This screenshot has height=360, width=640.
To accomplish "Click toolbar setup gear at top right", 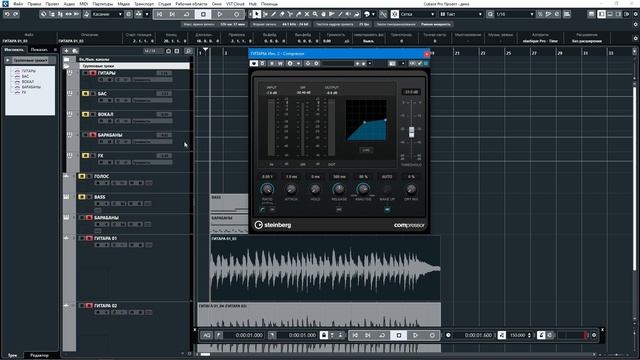I will point(636,14).
